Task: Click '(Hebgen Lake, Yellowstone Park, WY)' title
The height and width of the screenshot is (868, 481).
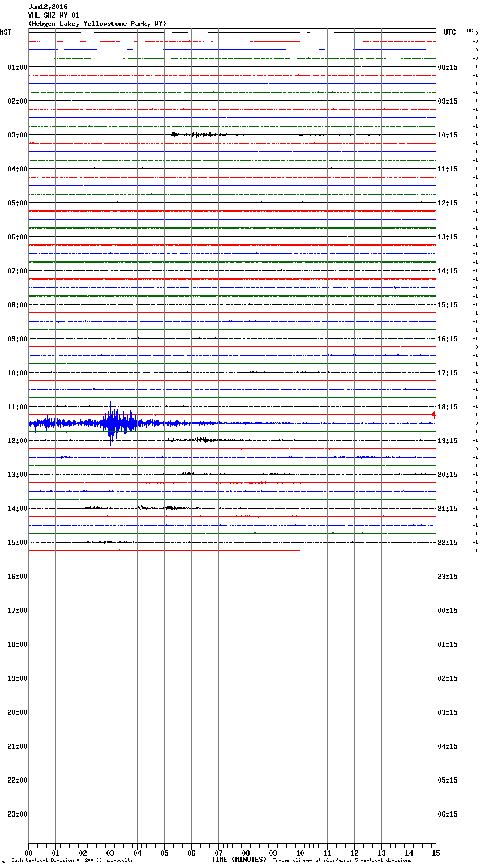Action: tap(97, 24)
